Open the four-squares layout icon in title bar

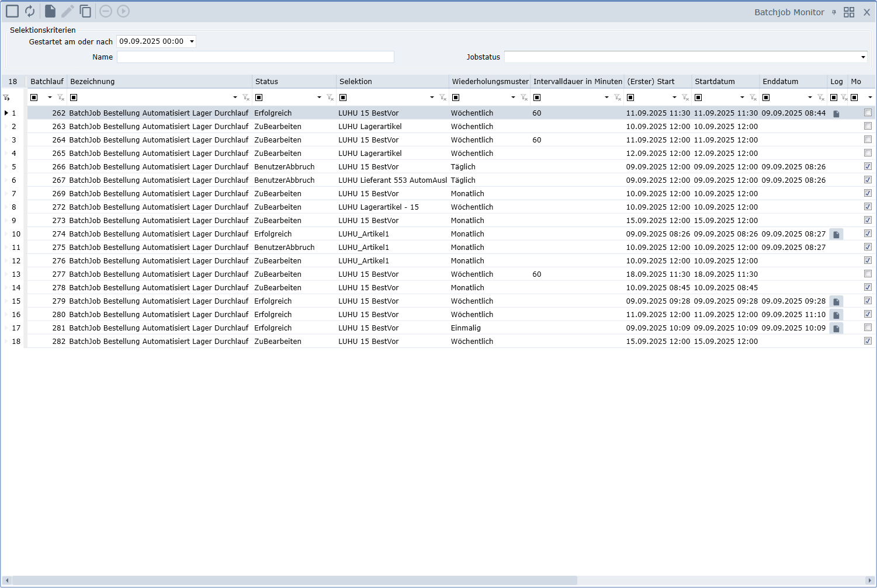point(849,12)
